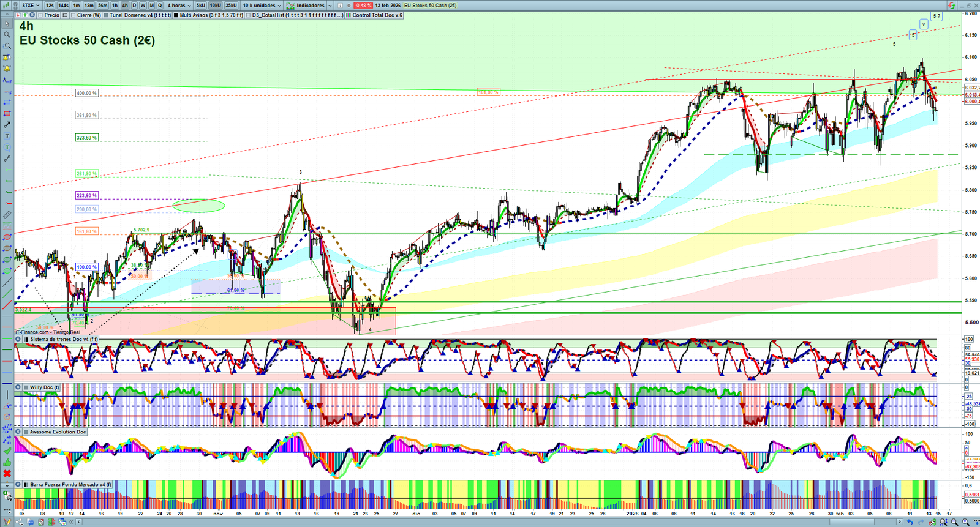The image size is (980, 527).
Task: Open the Indicadores panel
Action: 306,6
